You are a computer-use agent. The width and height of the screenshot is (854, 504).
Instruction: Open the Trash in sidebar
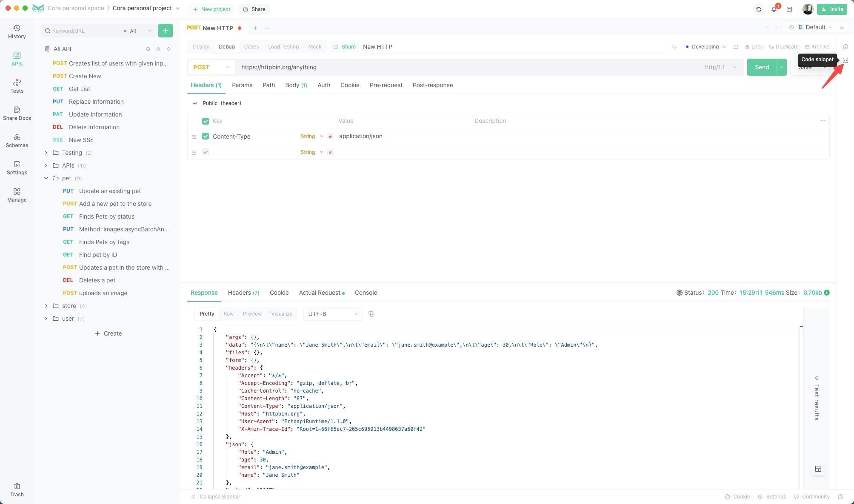tap(17, 490)
